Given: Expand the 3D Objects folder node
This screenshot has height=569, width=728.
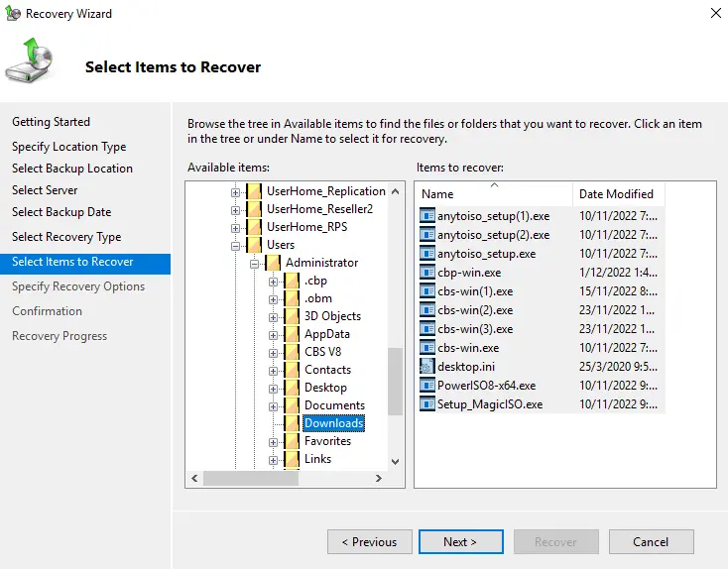Looking at the screenshot, I should (x=274, y=316).
